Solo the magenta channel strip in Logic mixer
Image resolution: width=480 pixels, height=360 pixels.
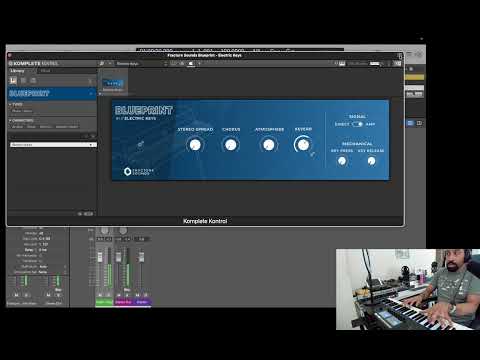pos(127,295)
